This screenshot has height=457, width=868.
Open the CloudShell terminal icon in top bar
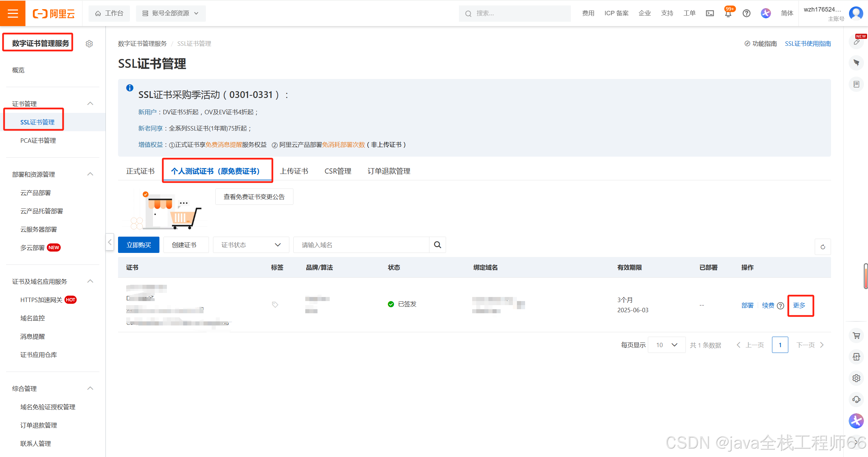click(710, 13)
